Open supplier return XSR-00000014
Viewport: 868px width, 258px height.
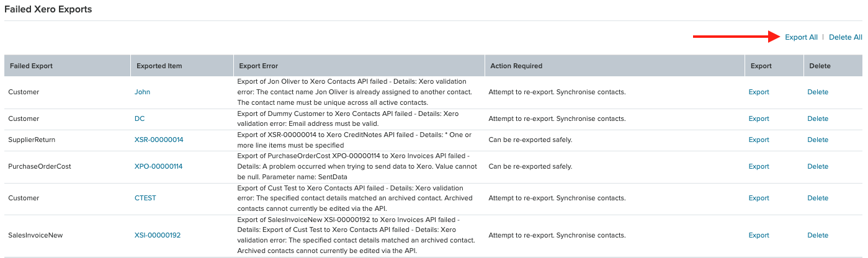point(159,140)
